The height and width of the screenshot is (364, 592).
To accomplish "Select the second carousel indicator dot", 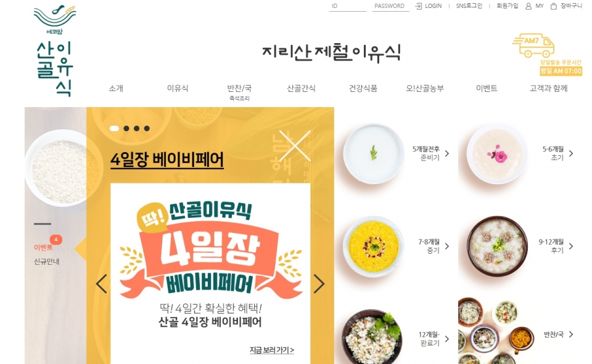I will coord(126,128).
